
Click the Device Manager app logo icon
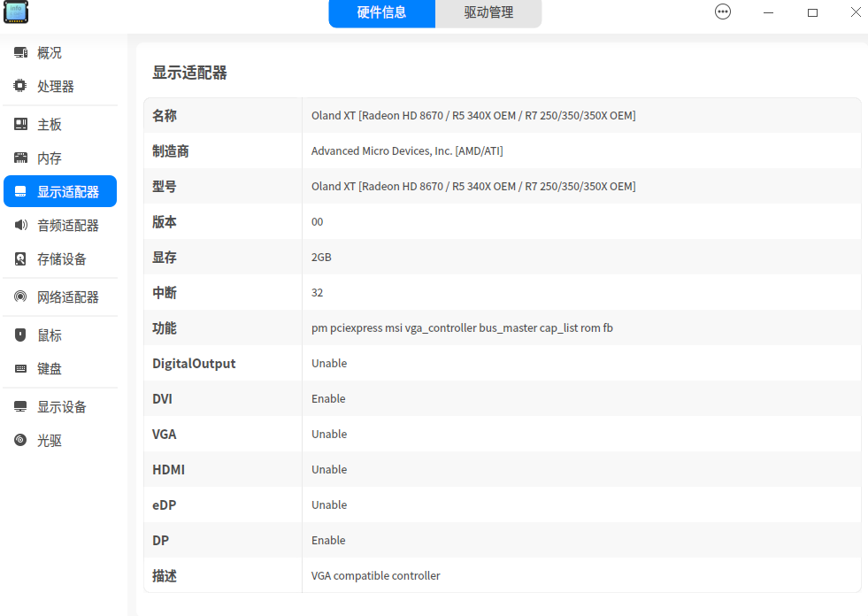pyautogui.click(x=16, y=12)
